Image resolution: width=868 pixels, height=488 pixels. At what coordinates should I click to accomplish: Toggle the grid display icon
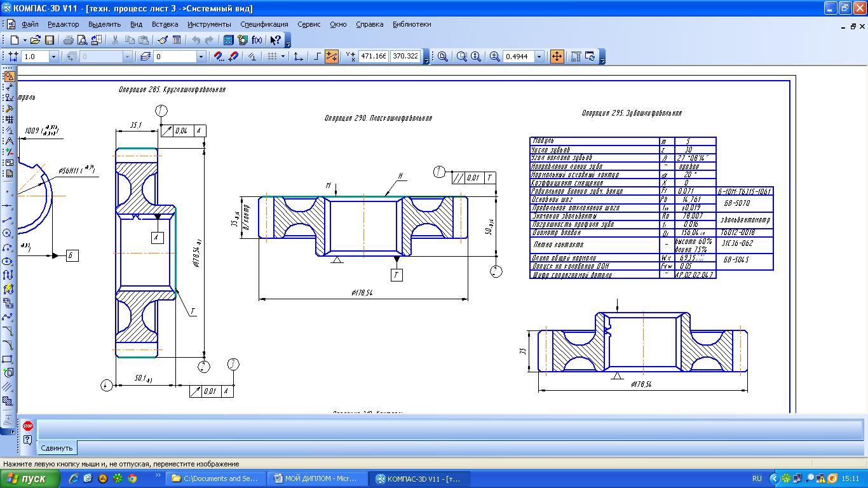[x=272, y=57]
